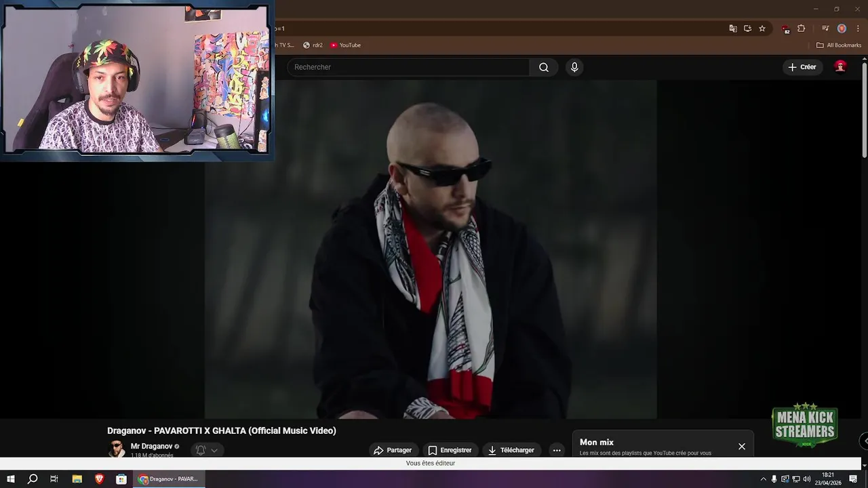Open Windows taskbar search
The image size is (868, 488).
33,479
